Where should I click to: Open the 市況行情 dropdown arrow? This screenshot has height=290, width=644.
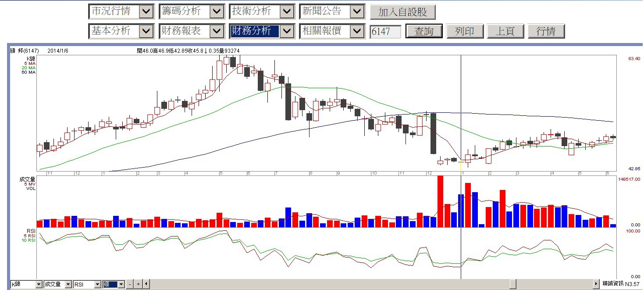(146, 12)
